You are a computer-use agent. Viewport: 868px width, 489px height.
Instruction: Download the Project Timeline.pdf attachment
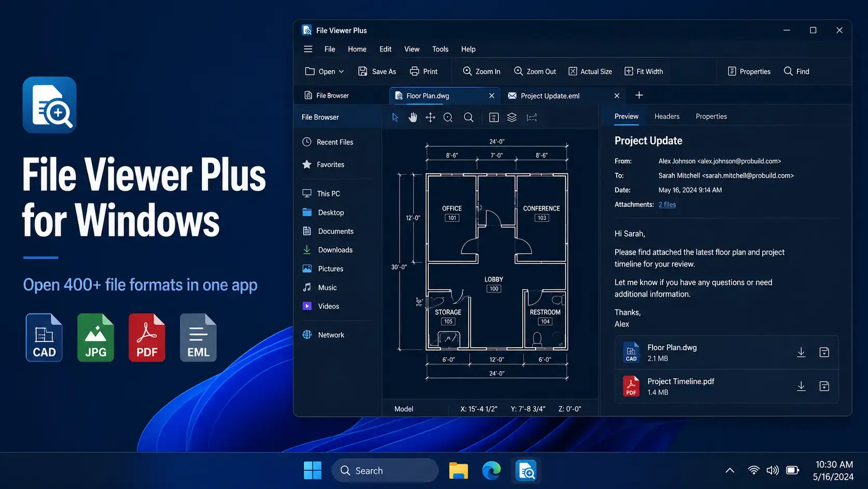pos(801,386)
